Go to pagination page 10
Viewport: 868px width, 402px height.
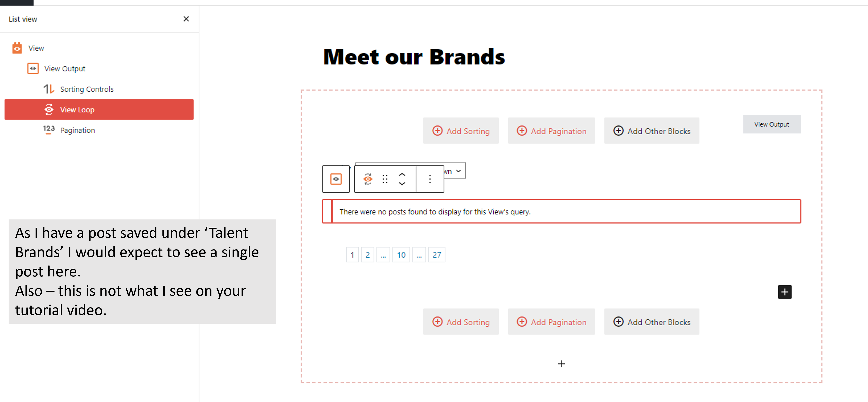(x=401, y=255)
